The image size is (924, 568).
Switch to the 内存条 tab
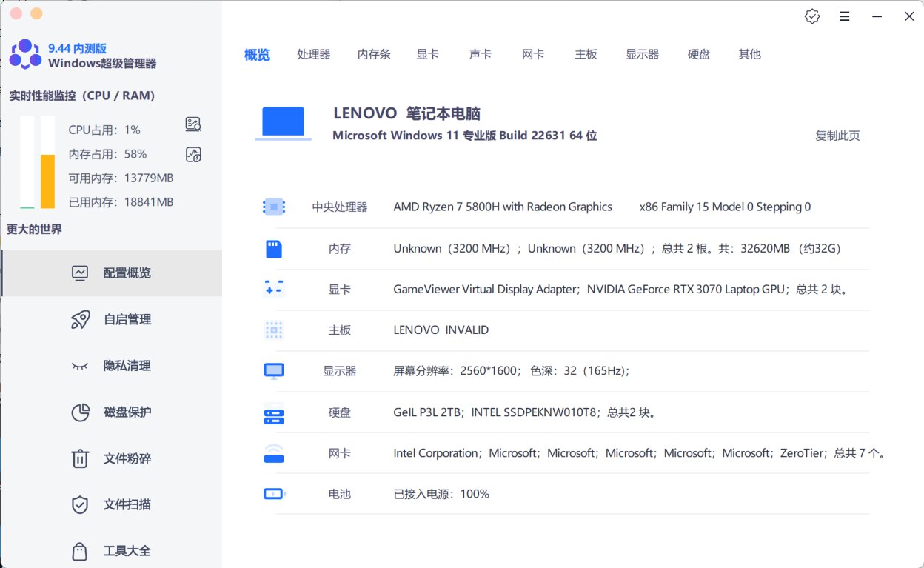tap(374, 54)
